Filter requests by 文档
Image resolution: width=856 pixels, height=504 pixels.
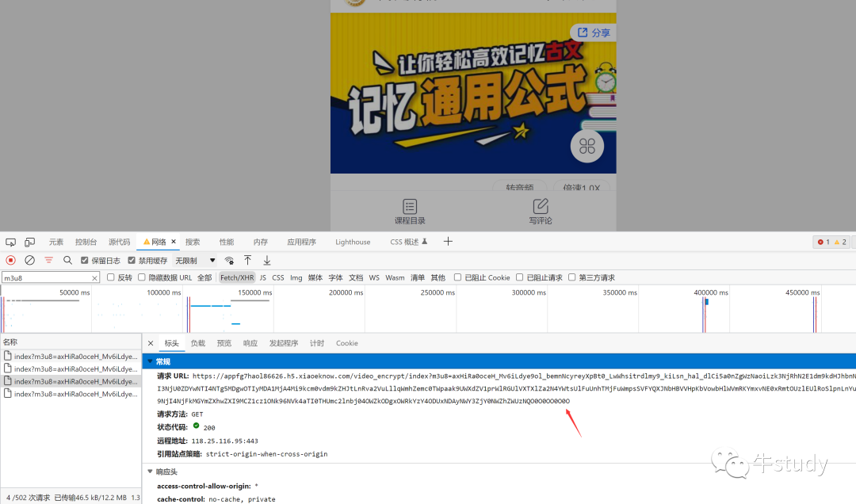click(x=356, y=277)
